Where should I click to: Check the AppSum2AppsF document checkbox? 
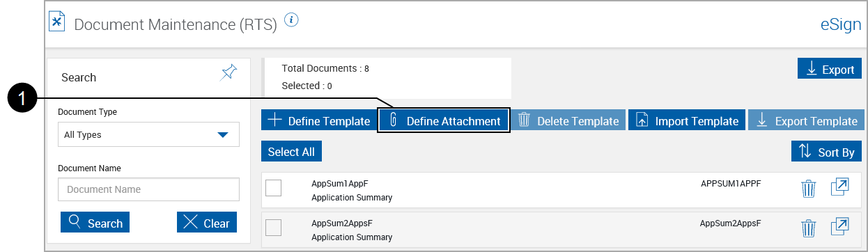[x=274, y=227]
